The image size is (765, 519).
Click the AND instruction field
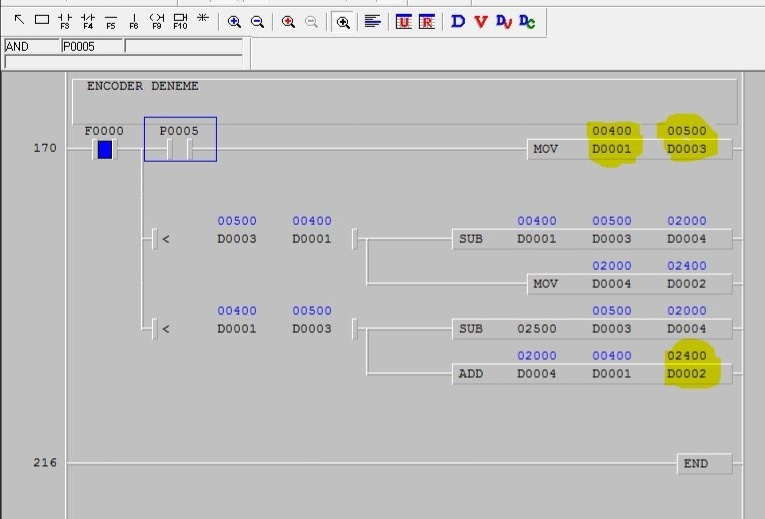(32, 46)
